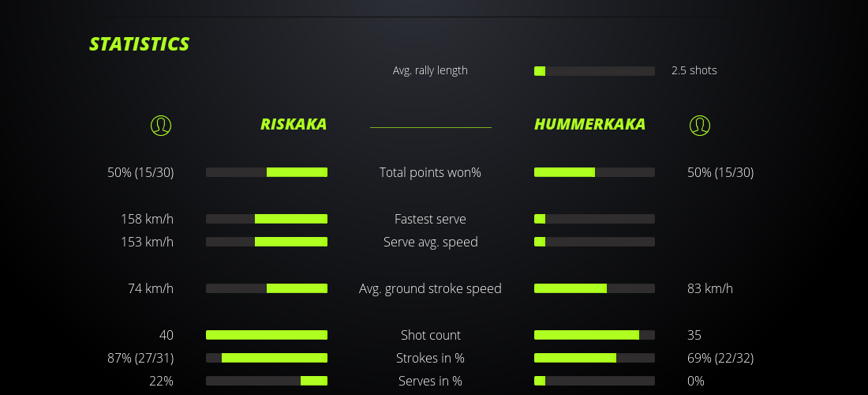Click the STATISTICS heading
The image size is (868, 395).
140,44
